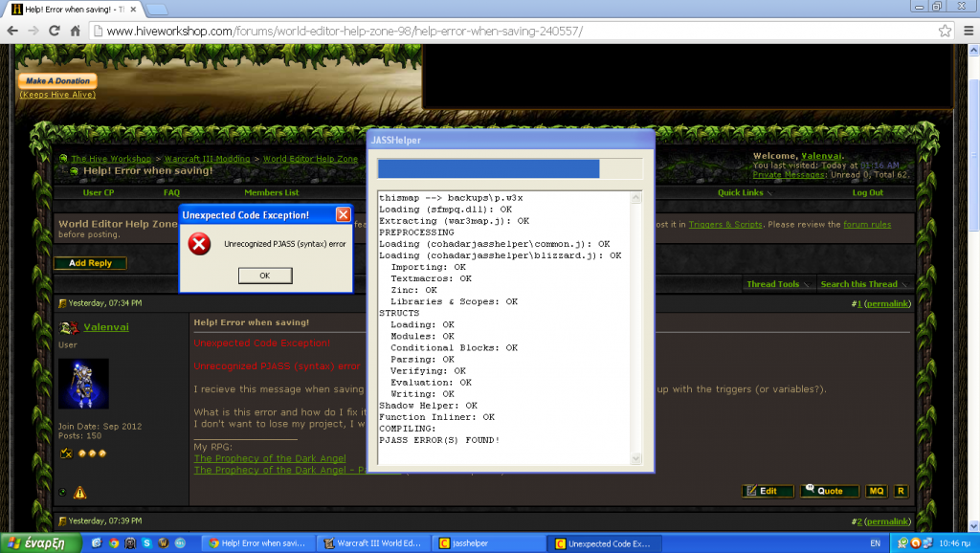Click OK in the Unexpected Code Exception dialog
980x553 pixels.
pyautogui.click(x=265, y=276)
